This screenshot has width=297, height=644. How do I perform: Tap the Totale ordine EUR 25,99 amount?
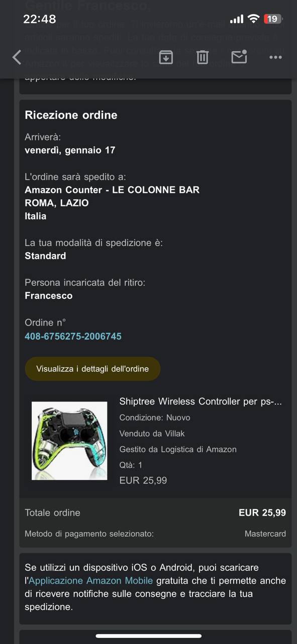(262, 513)
